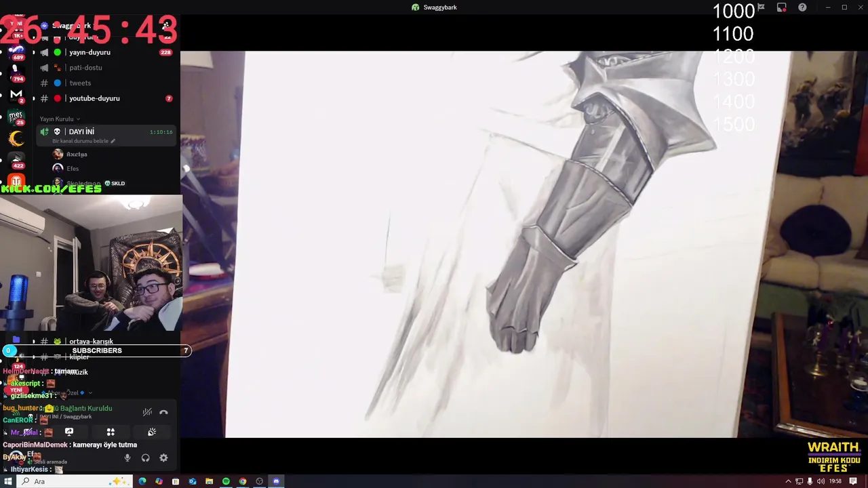
Task: Click the webcam overlay feed
Action: point(91,264)
